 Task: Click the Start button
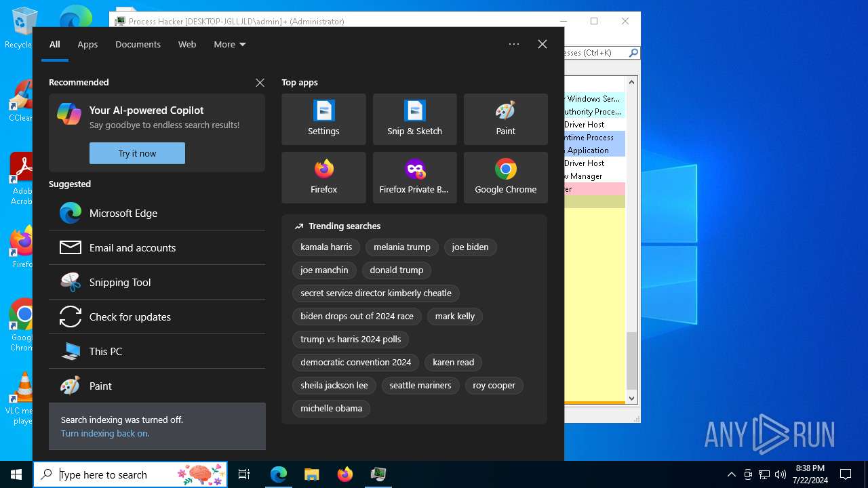(16, 474)
